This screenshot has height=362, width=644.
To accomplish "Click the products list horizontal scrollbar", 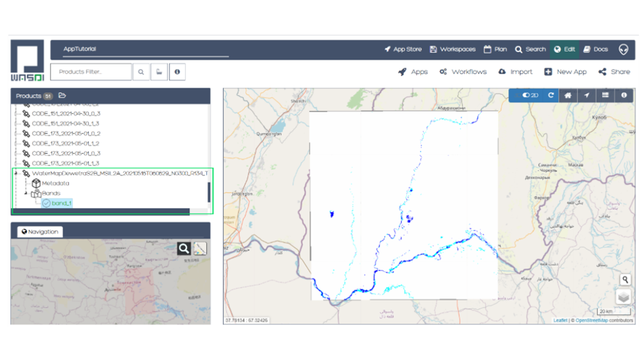I will click(101, 211).
